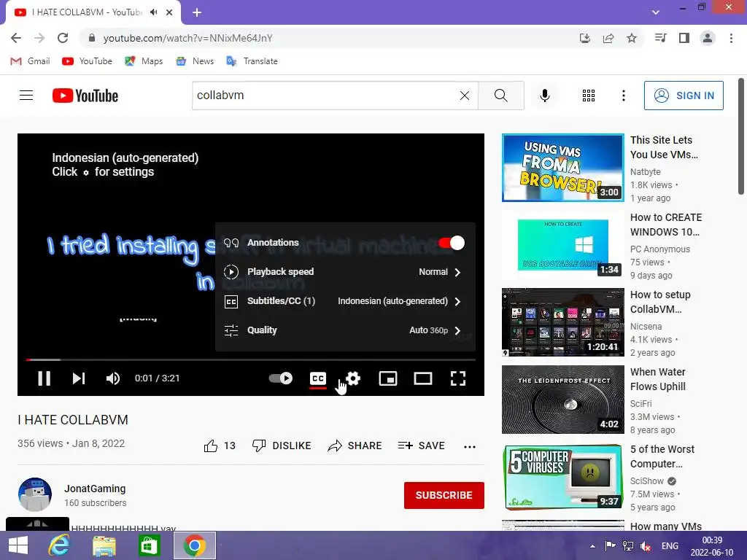Image resolution: width=747 pixels, height=560 pixels.
Task: Open the tab search dropdown arrow
Action: (x=656, y=12)
